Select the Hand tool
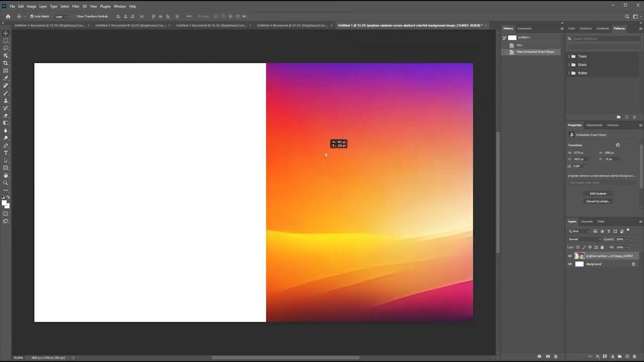 [x=6, y=175]
